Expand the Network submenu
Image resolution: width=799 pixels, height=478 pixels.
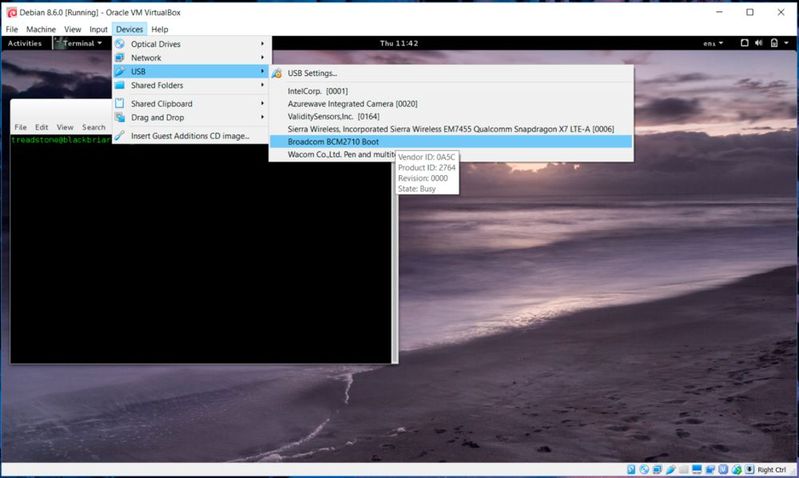tap(191, 58)
